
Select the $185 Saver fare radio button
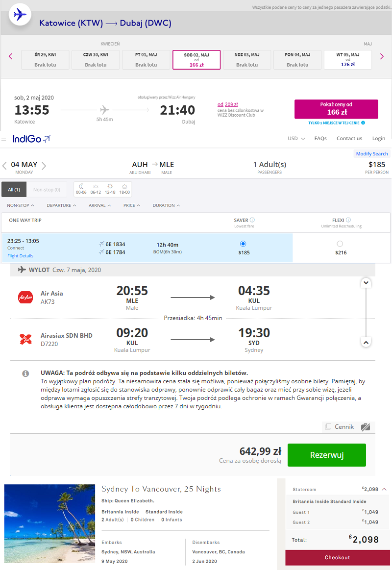pos(243,244)
